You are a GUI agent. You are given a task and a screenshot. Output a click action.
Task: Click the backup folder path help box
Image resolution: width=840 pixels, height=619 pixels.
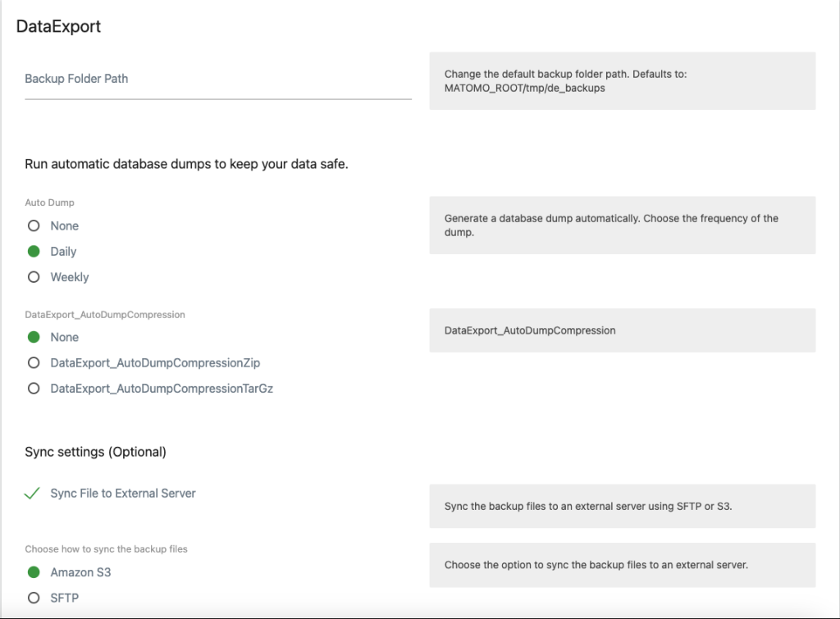point(622,80)
